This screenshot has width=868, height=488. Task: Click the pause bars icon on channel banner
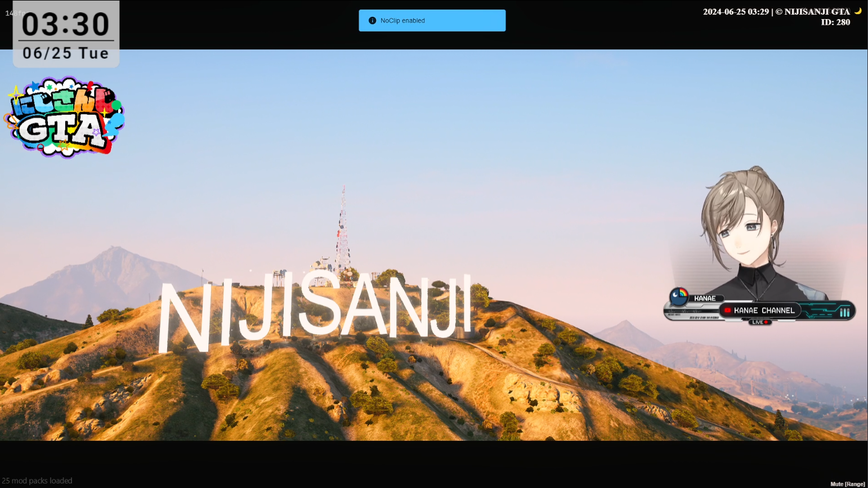tap(845, 312)
